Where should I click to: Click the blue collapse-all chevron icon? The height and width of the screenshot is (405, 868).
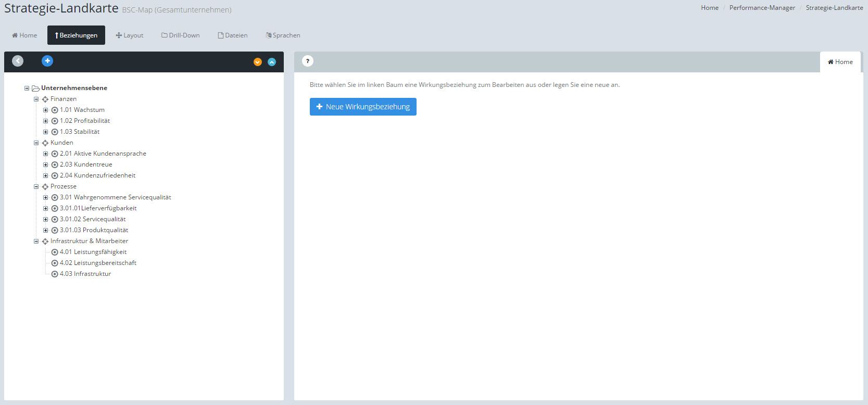[272, 62]
